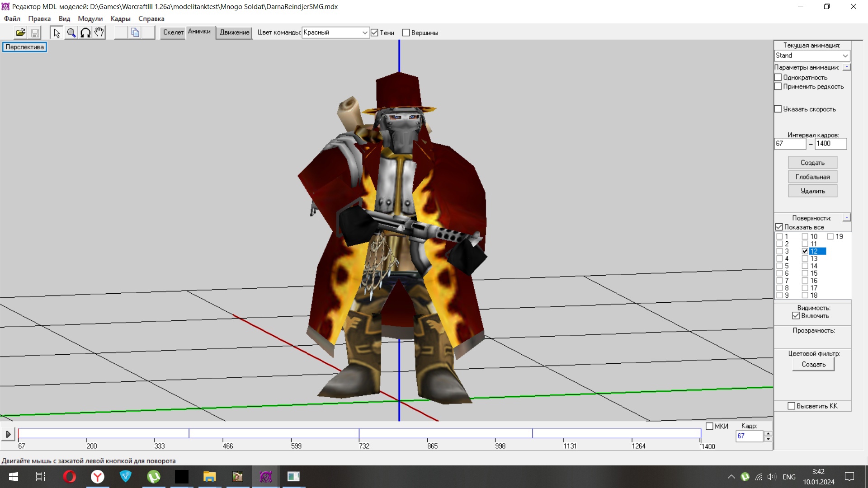Enable Применить редкость checkbox

tap(778, 86)
